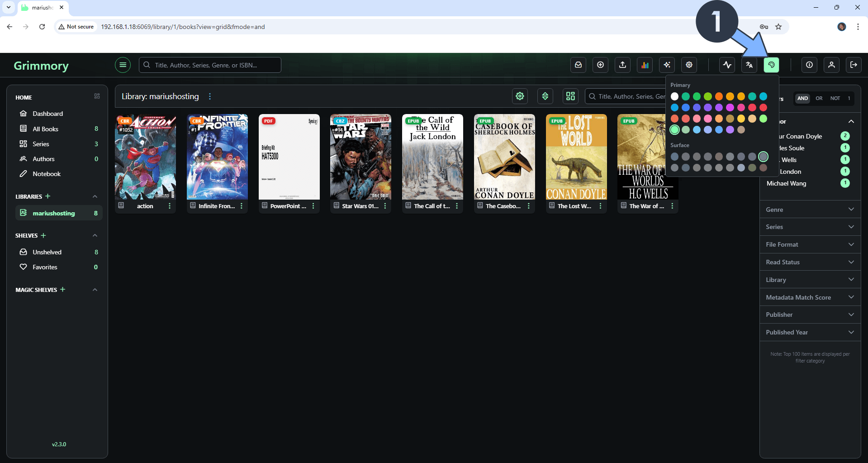868x463 pixels.
Task: Open the mariushosting library link
Action: coord(53,213)
